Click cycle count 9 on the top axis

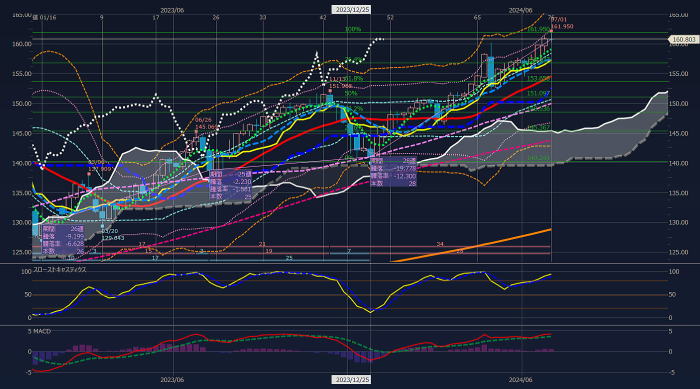click(x=102, y=17)
